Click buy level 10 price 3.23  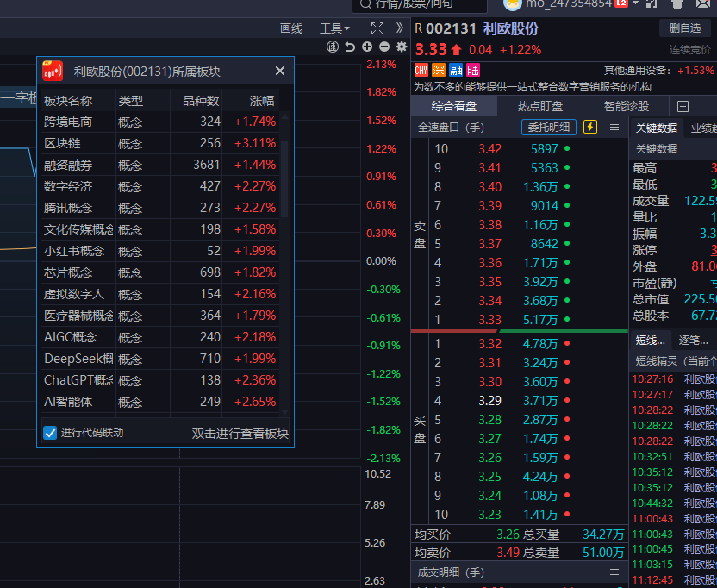[489, 515]
